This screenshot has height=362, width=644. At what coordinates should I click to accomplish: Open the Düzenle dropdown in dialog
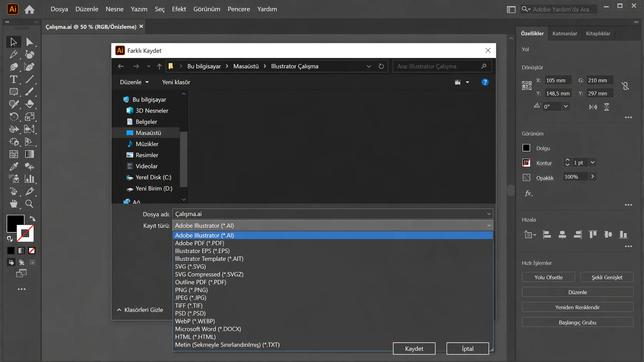pos(134,82)
